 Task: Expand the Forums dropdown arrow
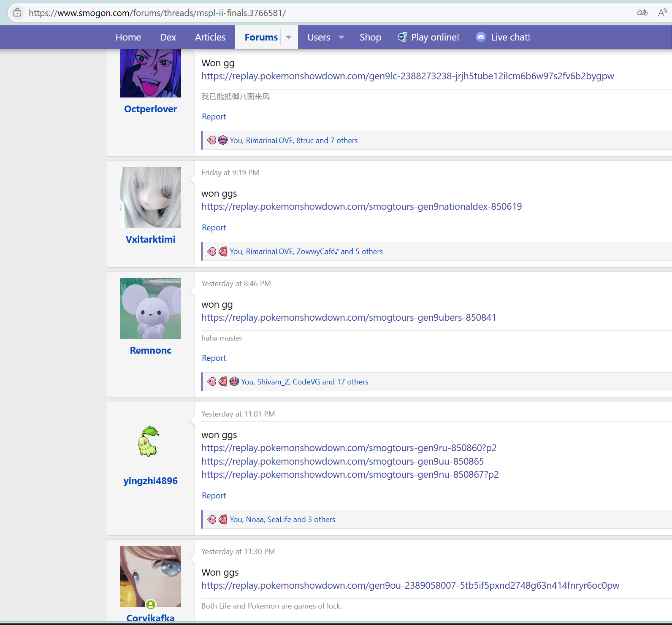tap(289, 37)
